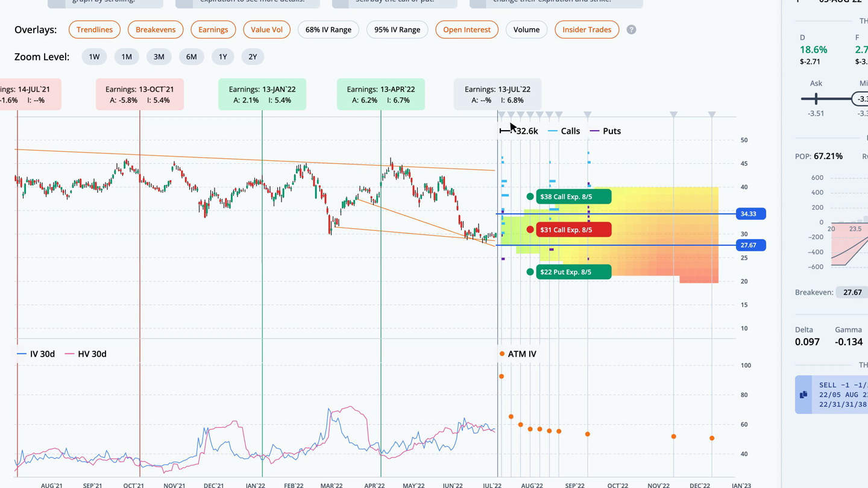Toggle the Breakevens overlay

(x=156, y=30)
